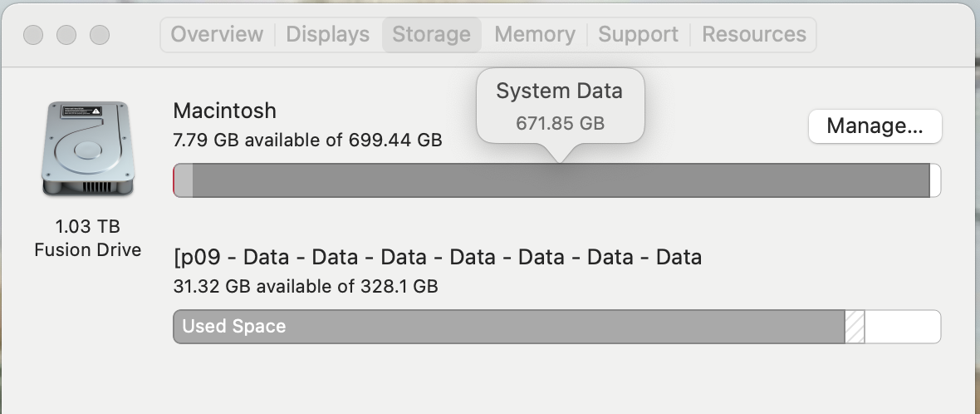Image resolution: width=980 pixels, height=414 pixels.
Task: Click the light gray segment of Macintosh bar
Action: pos(184,180)
